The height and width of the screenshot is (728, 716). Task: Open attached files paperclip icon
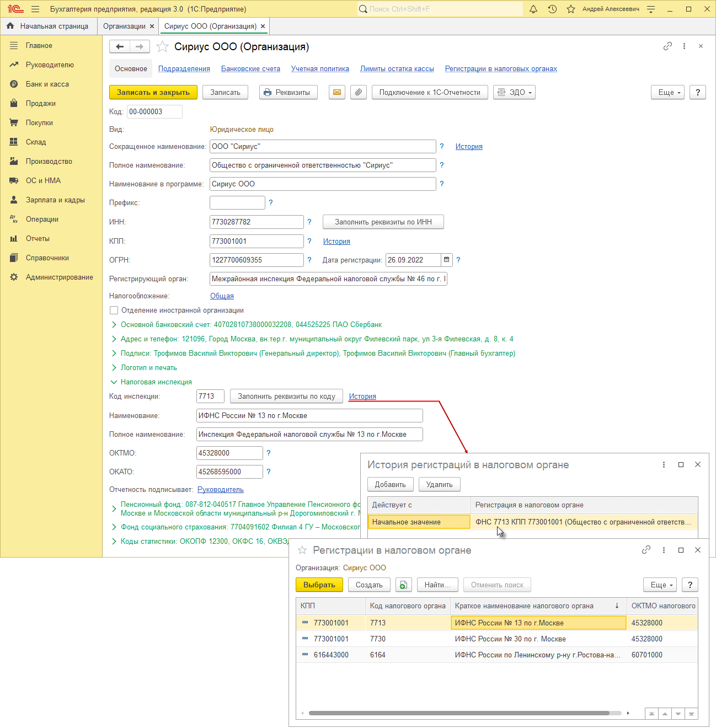(359, 93)
